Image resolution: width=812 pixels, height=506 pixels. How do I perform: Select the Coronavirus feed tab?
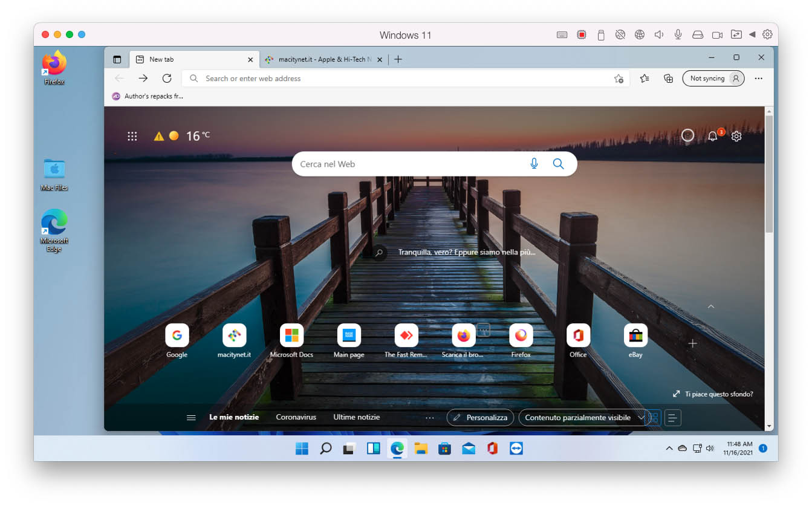tap(296, 417)
